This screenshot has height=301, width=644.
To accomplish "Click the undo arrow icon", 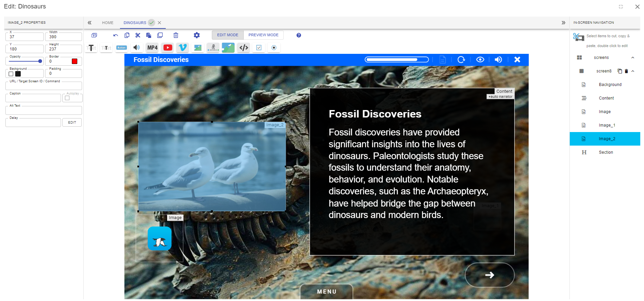I will pyautogui.click(x=116, y=35).
